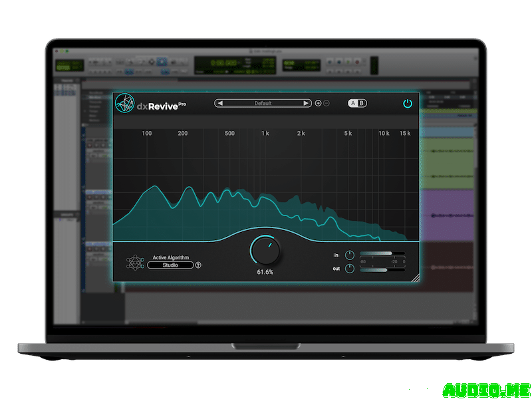The height and width of the screenshot is (399, 532).
Task: Click the -80 meter scale mark
Action: [362, 262]
